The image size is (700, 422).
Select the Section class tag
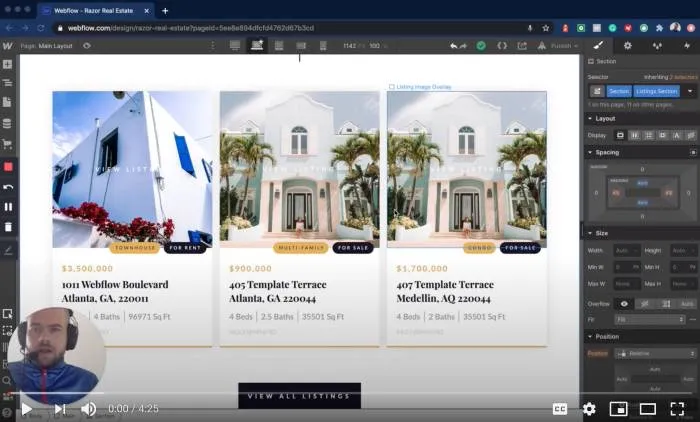[x=619, y=91]
